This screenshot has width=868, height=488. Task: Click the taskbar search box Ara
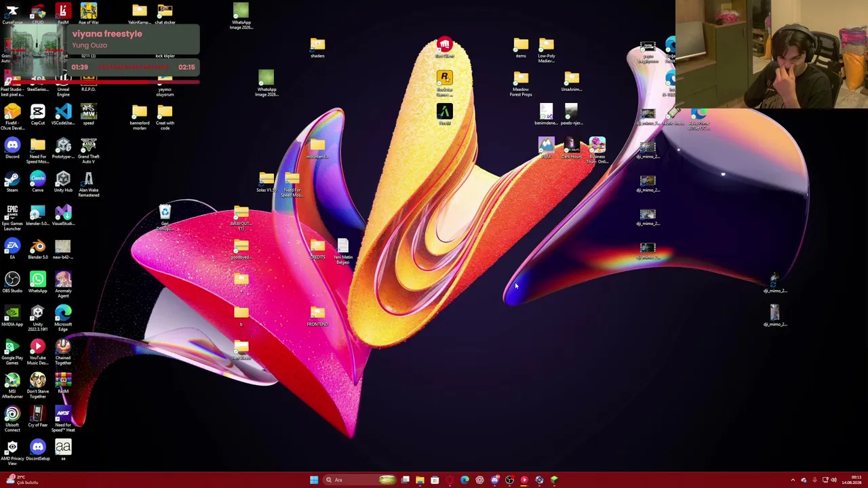coord(359,480)
